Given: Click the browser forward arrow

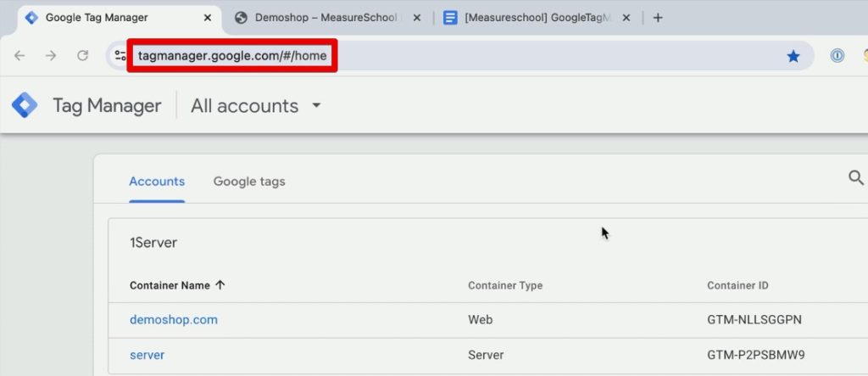Looking at the screenshot, I should pos(51,55).
